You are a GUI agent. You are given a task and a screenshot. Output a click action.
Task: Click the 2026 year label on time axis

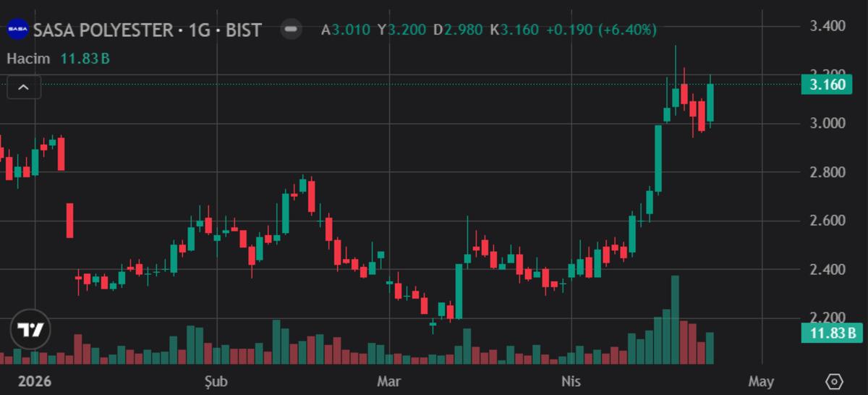click(x=34, y=381)
